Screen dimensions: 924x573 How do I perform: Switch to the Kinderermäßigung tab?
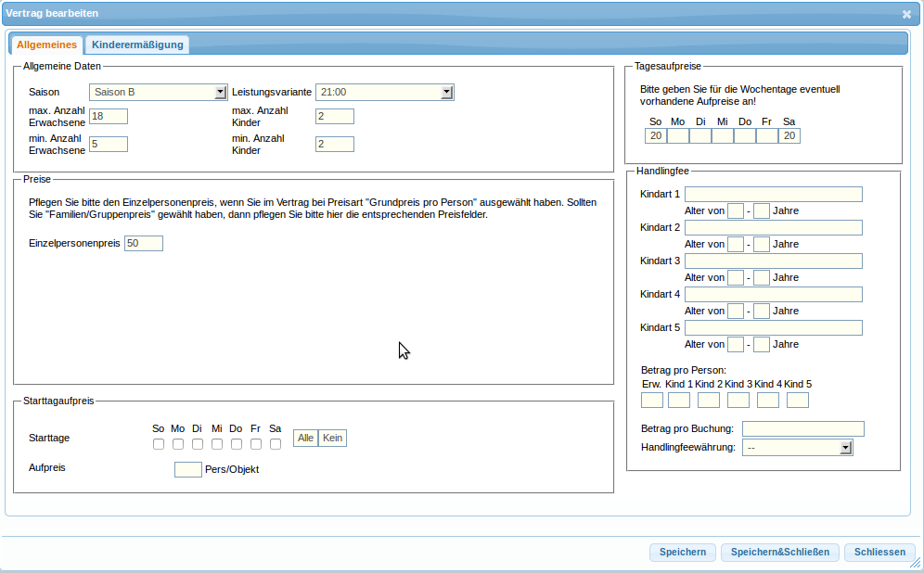tap(137, 45)
